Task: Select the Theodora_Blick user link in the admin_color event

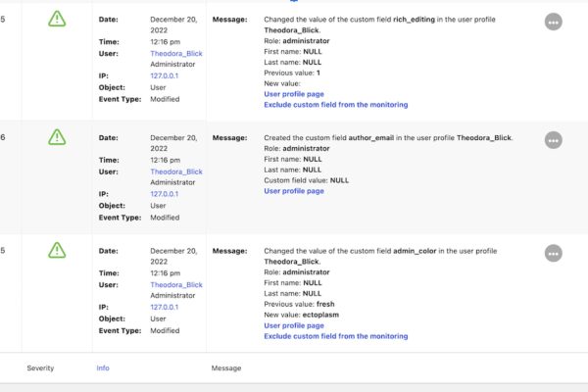Action: (176, 285)
